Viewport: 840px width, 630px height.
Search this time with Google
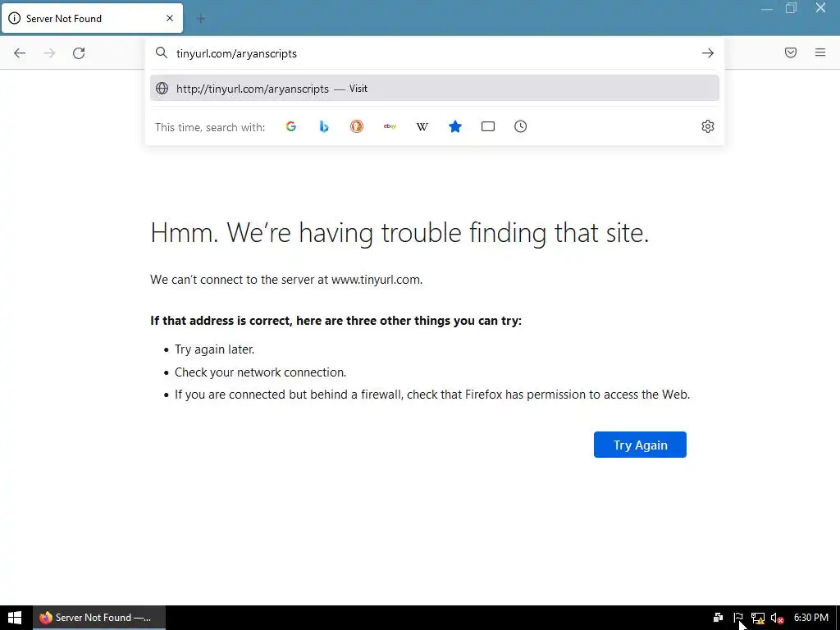tap(291, 126)
